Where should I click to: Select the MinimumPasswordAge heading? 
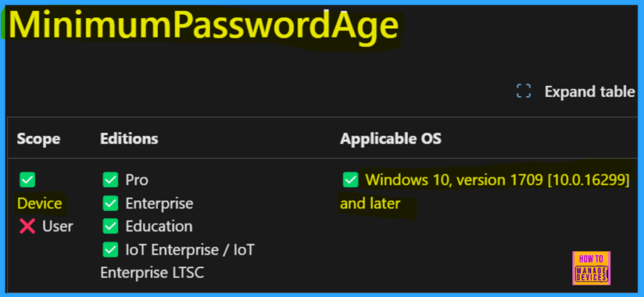point(204,27)
